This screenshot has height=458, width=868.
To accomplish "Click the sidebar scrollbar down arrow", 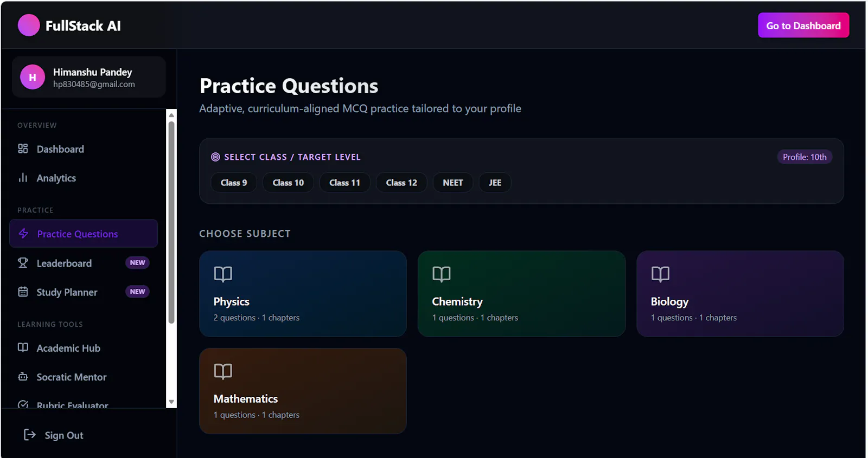I will point(171,402).
